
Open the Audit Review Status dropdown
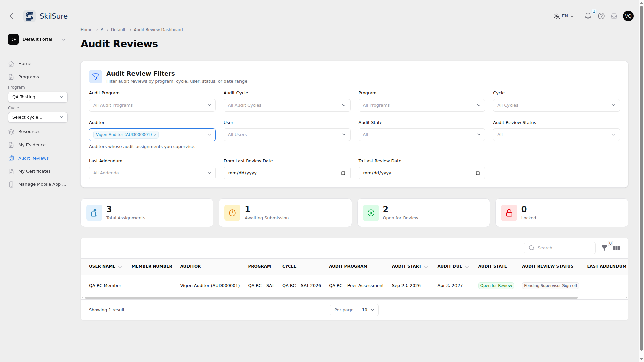556,135
